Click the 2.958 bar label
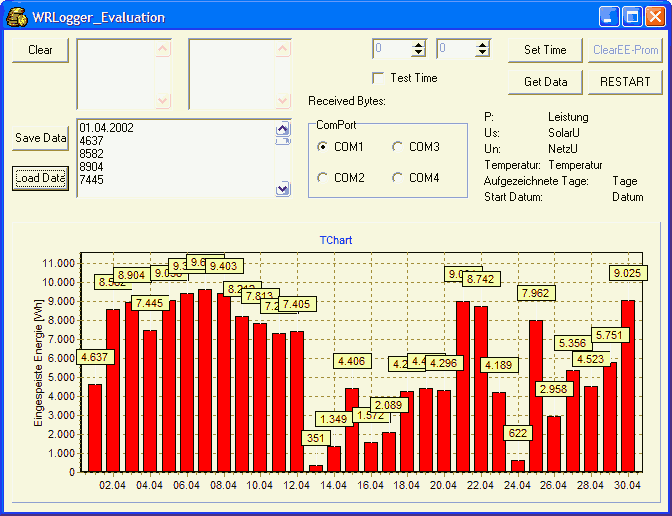 pos(554,389)
